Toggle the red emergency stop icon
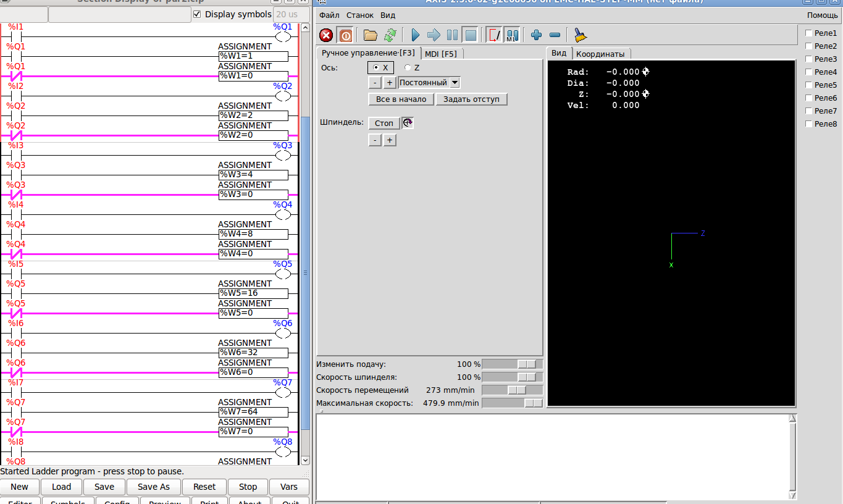This screenshot has height=504, width=843. 326,35
